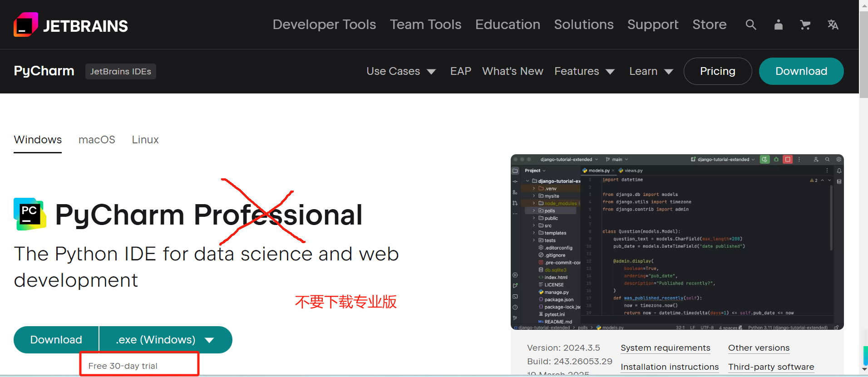Open Other versions link
This screenshot has height=377, width=868.
[x=759, y=348]
